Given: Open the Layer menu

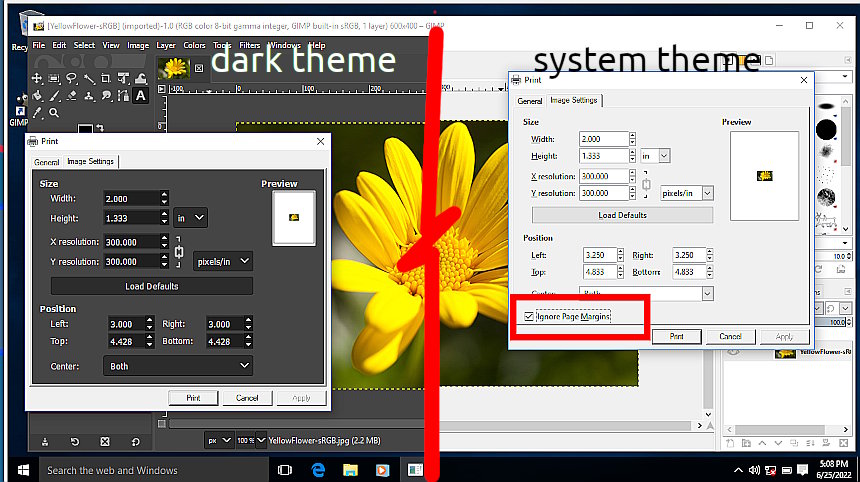Looking at the screenshot, I should 166,46.
